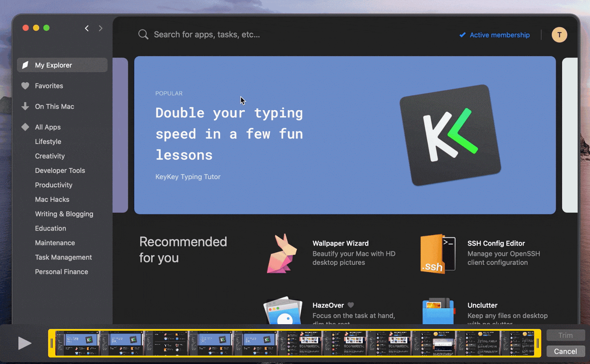Click the left yellow trim handle
Viewport: 590px width, 364px height.
[52, 343]
